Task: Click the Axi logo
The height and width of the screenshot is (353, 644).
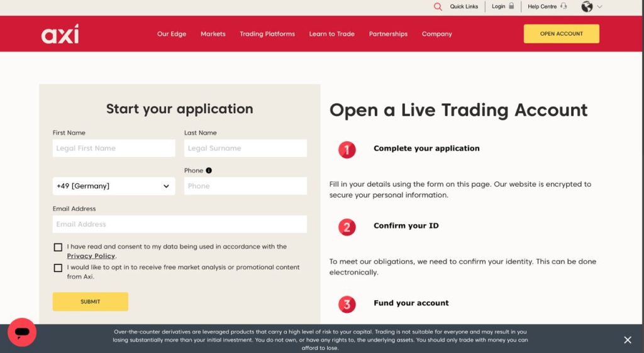Action: click(60, 34)
